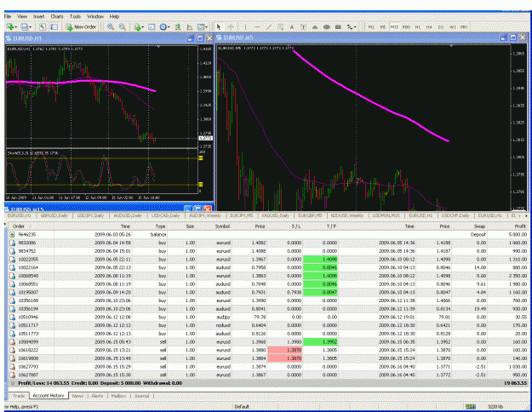
Task: Click the balance icon beside order 9646235
Action: (x=12, y=234)
